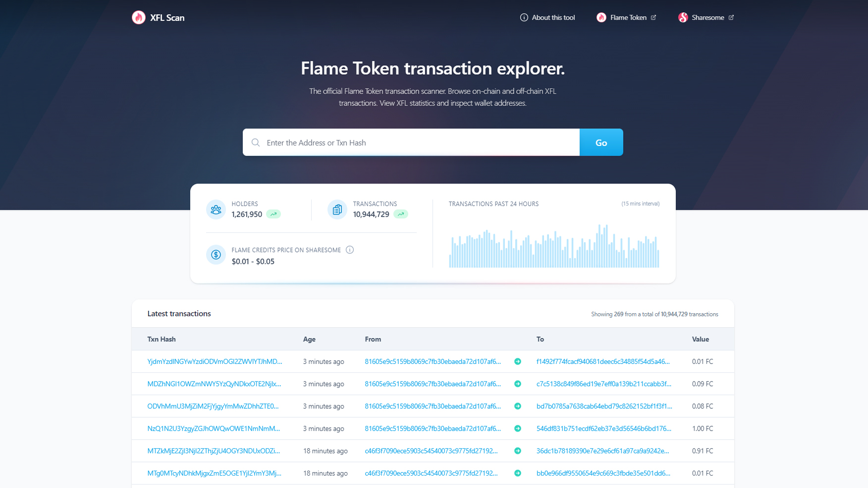Click external link icon beside Flame Token

(653, 17)
